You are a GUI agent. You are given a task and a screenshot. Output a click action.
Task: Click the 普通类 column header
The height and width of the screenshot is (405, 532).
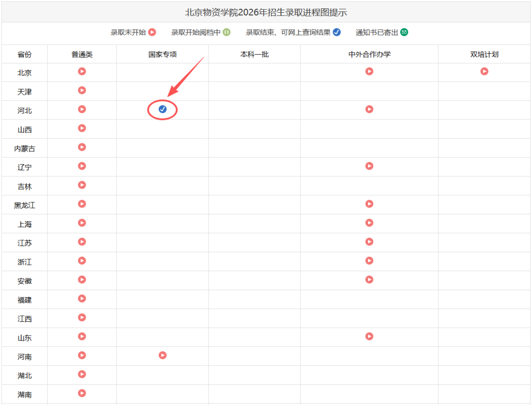[x=82, y=55]
